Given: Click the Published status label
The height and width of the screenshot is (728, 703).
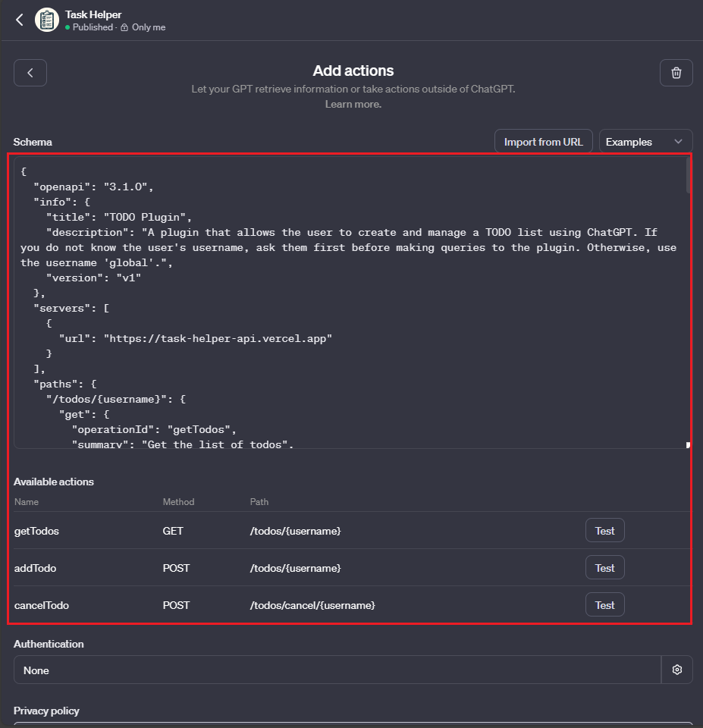Looking at the screenshot, I should 93,27.
